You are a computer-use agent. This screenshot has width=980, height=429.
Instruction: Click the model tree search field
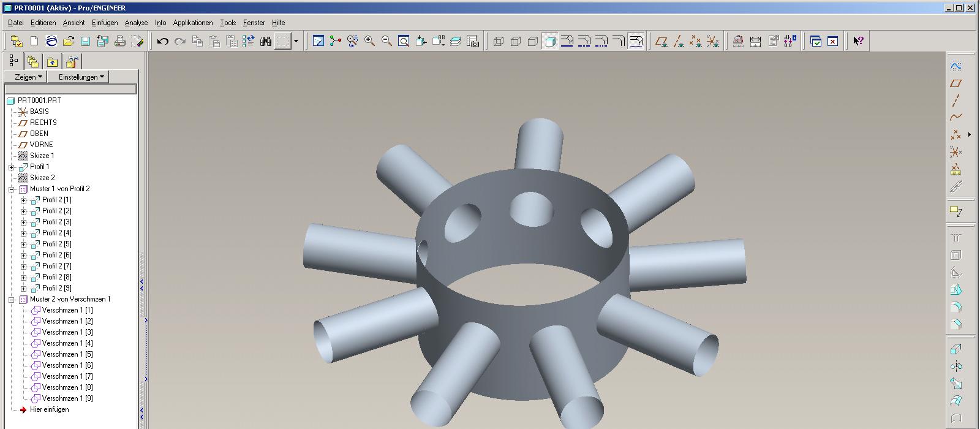click(70, 89)
